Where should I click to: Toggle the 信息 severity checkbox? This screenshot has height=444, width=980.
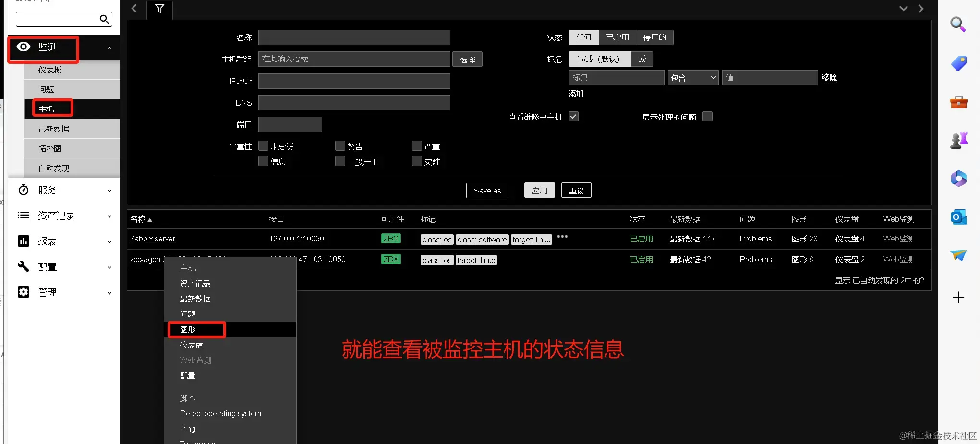coord(263,161)
